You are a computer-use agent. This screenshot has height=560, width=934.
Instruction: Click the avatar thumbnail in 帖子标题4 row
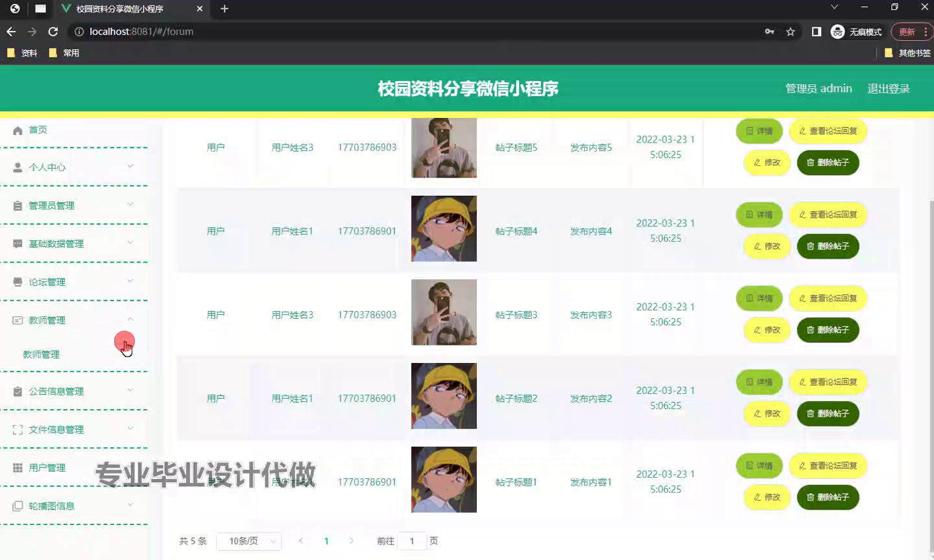(x=444, y=229)
